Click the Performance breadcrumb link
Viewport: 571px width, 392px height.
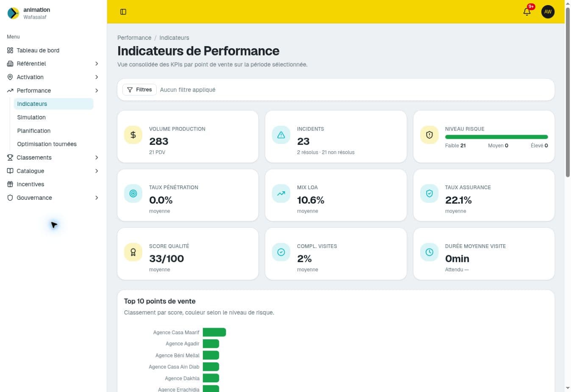pos(134,38)
